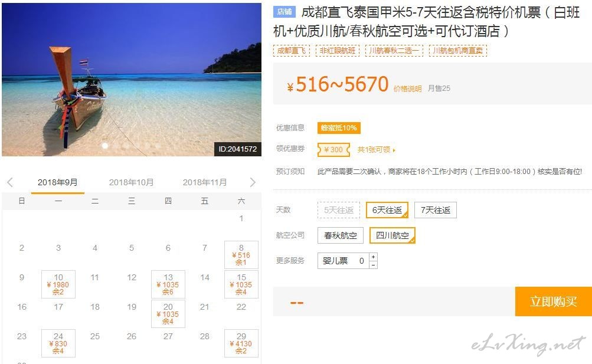Click the product title 成都直飞泰国甲米
This screenshot has height=364, width=592.
pyautogui.click(x=426, y=21)
